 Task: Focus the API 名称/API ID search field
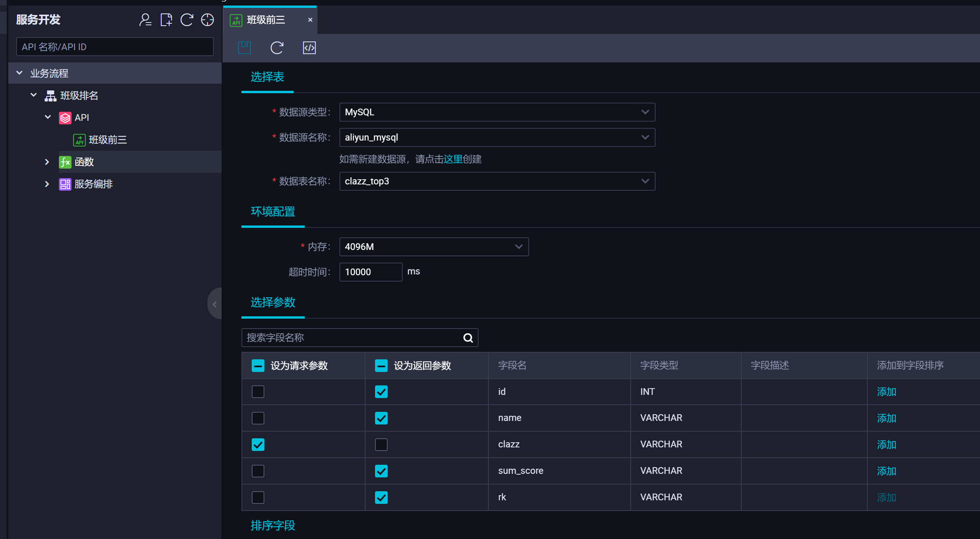pos(115,47)
